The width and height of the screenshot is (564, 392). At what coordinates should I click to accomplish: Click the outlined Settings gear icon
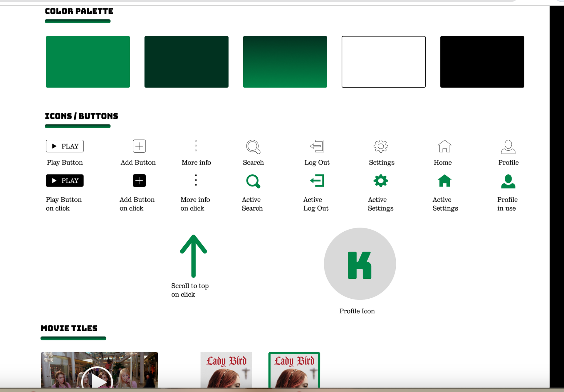tap(381, 146)
